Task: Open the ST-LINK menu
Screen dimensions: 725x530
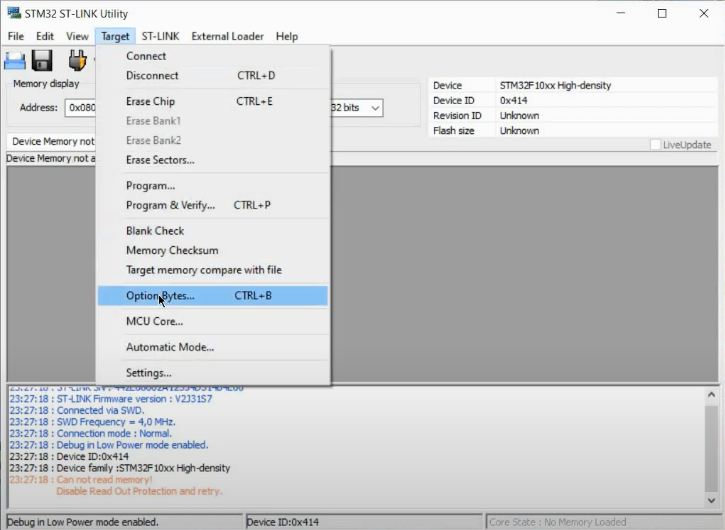Action: coord(160,36)
